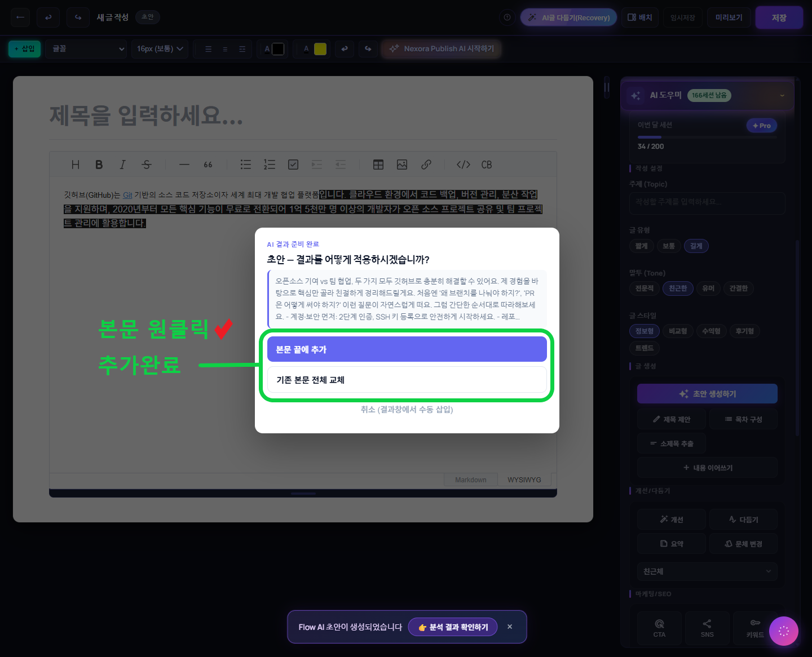
Task: Click the Italic formatting icon
Action: pos(122,165)
